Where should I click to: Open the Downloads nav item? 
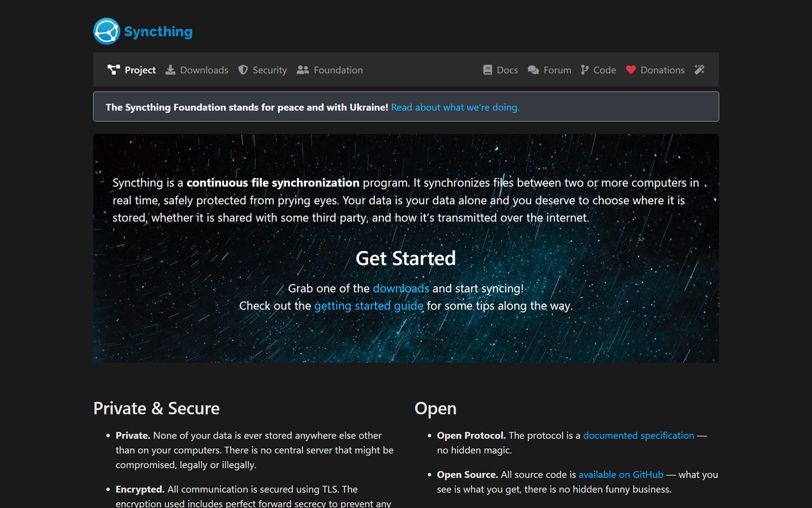click(x=197, y=70)
